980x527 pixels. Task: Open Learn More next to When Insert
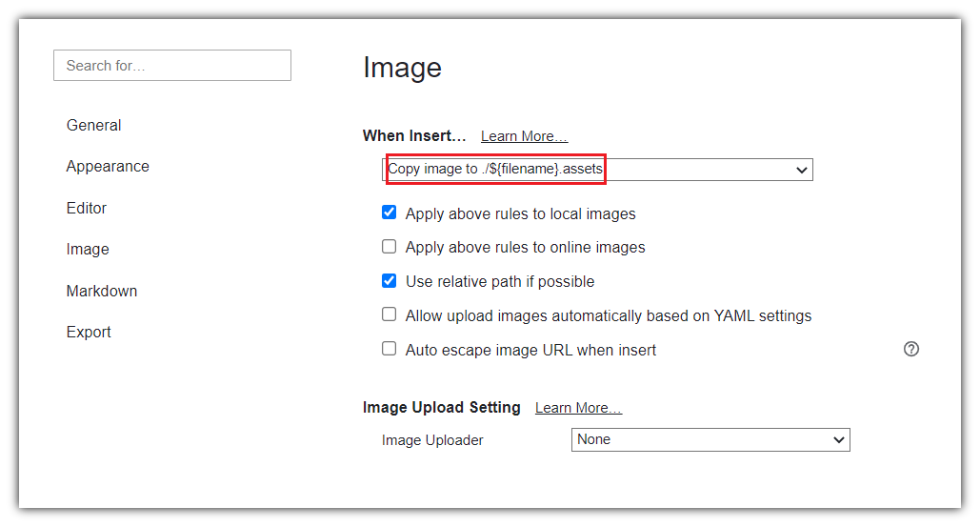click(524, 136)
